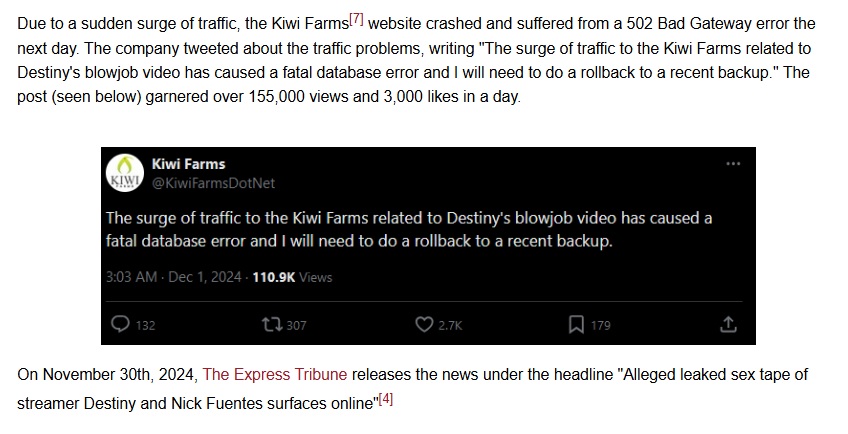Click the tweet body text about database error
Viewport: 848px width, 434px height.
[408, 229]
